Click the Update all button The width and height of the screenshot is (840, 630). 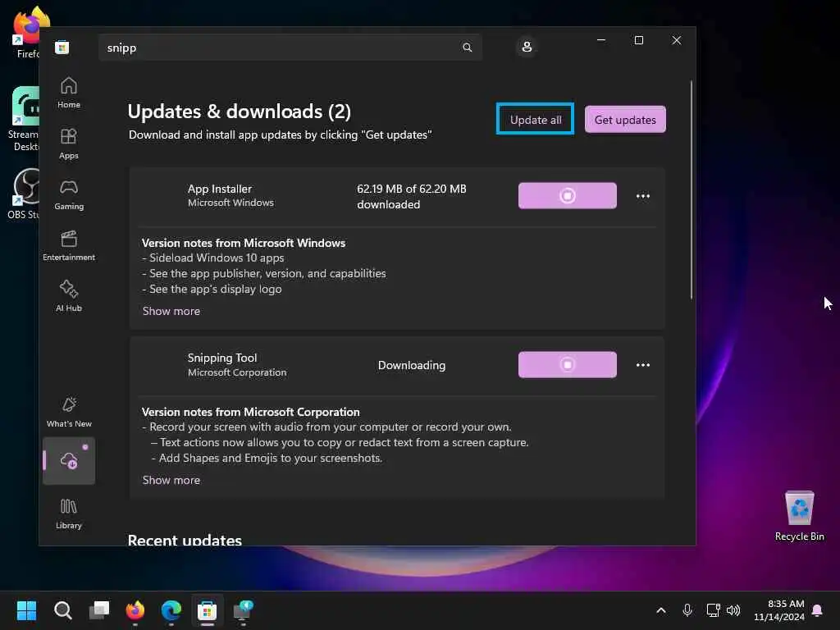(535, 119)
